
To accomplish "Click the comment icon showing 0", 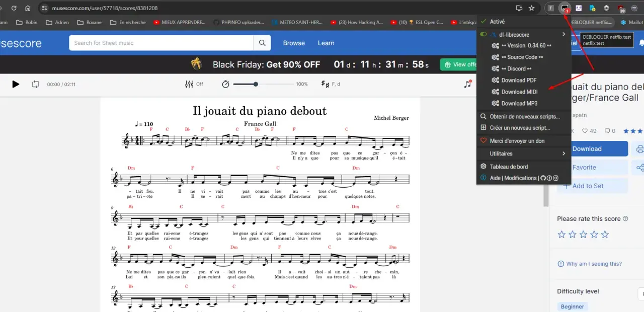I will click(607, 131).
